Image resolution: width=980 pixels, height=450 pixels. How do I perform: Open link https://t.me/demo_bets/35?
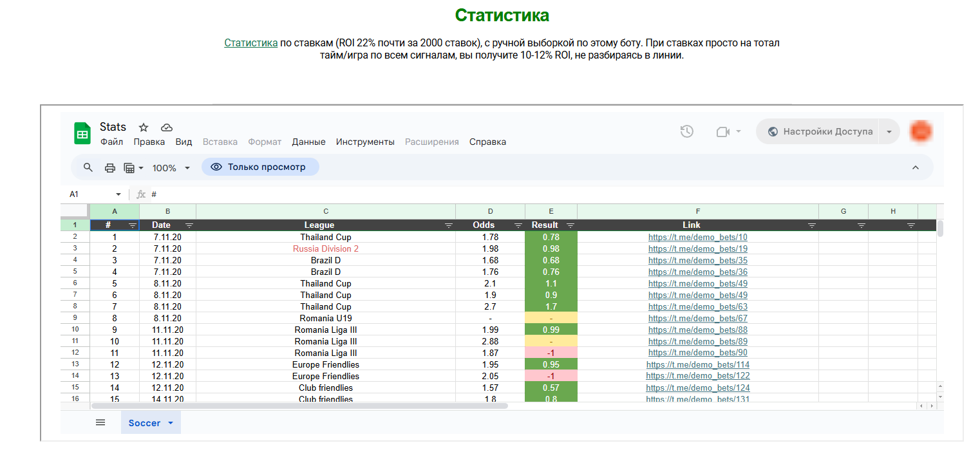click(698, 260)
